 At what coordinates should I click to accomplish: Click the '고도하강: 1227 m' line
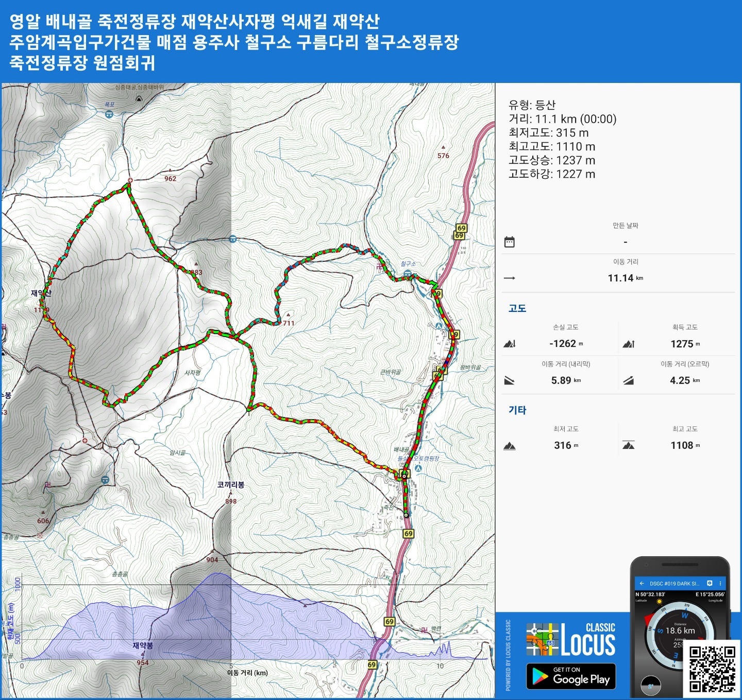(x=552, y=174)
